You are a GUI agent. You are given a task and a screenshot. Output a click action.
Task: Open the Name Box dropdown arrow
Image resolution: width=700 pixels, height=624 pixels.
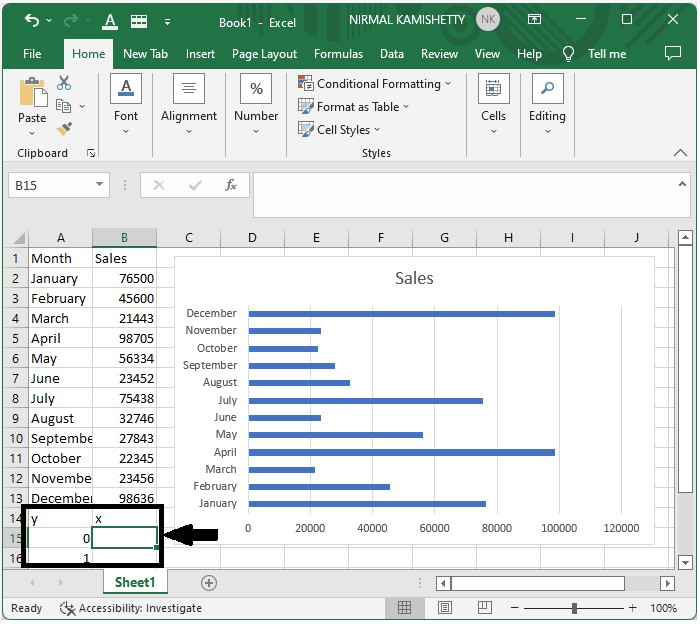click(99, 185)
